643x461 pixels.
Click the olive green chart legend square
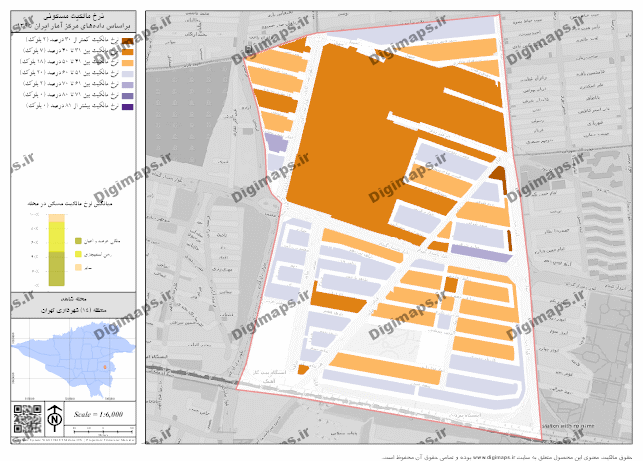tap(78, 240)
